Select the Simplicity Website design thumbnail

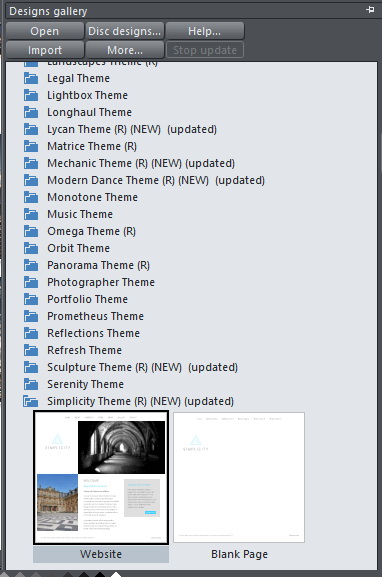click(x=101, y=477)
